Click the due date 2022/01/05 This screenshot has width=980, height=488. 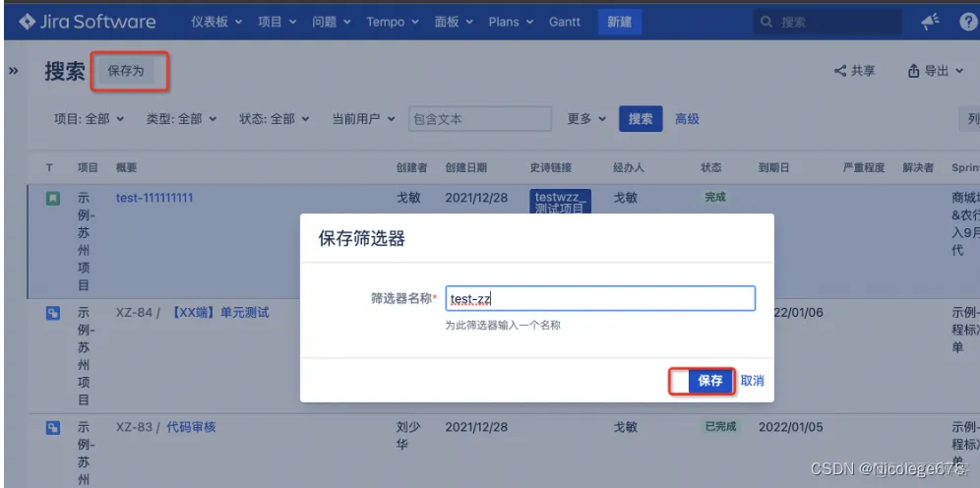791,427
